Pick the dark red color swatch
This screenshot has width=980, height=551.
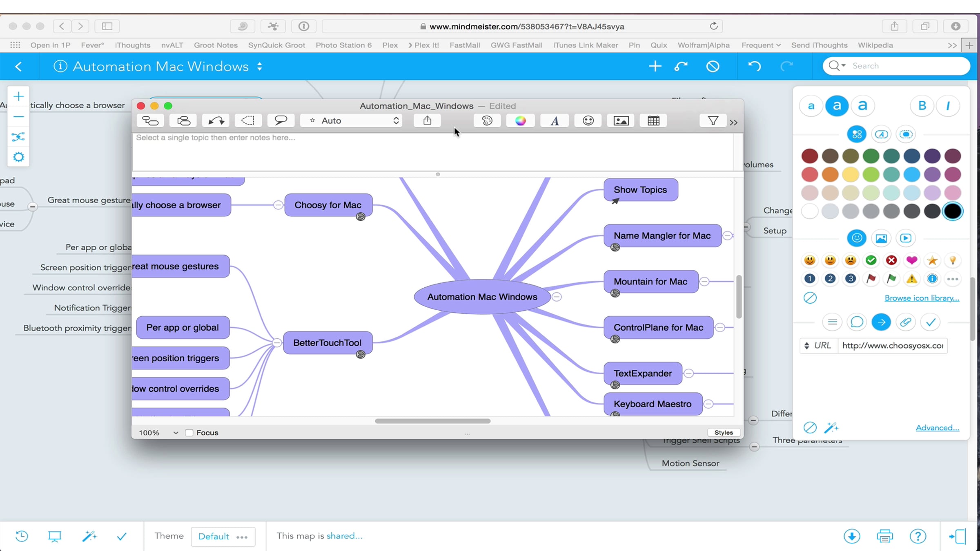click(x=810, y=156)
